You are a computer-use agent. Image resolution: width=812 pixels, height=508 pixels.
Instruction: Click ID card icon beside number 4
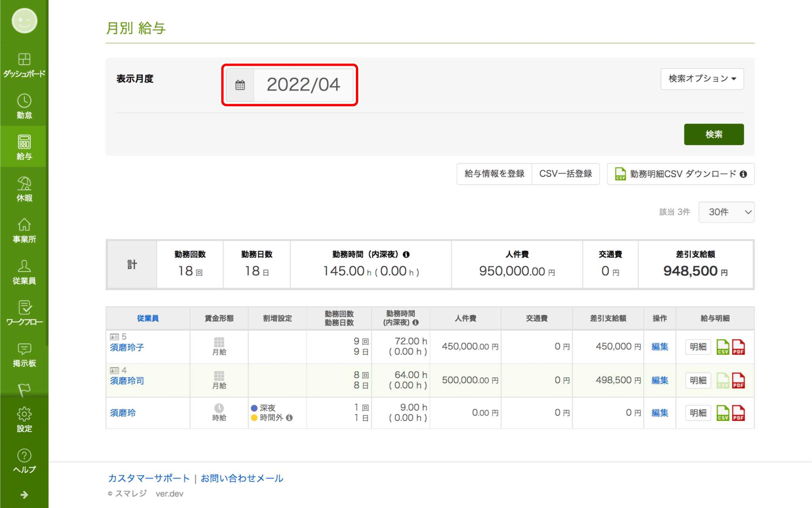click(115, 370)
